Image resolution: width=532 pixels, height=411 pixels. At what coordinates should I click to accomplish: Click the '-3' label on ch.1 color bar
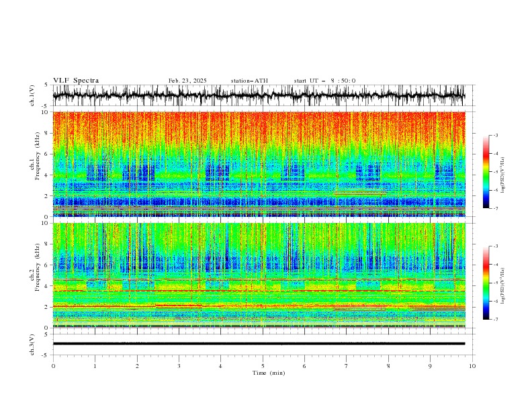coord(496,135)
